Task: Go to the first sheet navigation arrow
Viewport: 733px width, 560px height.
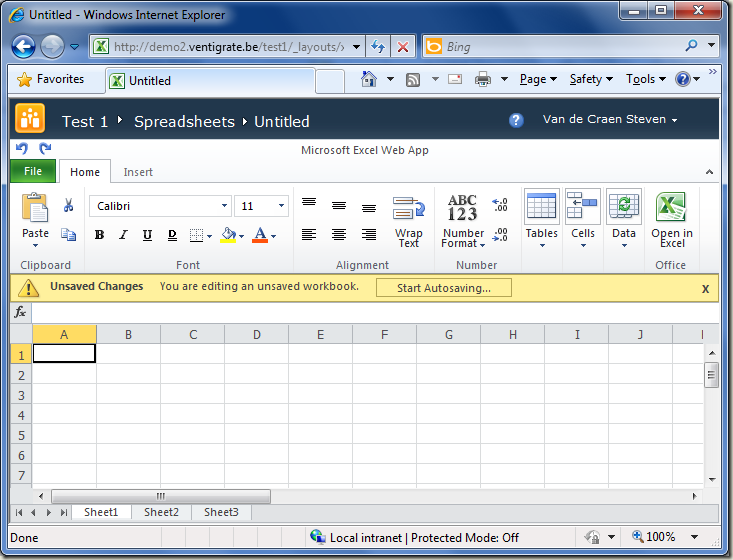Action: pos(19,513)
